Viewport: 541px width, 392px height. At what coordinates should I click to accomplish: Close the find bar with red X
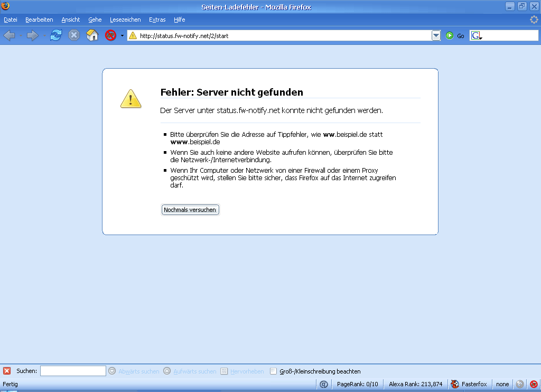pos(7,371)
